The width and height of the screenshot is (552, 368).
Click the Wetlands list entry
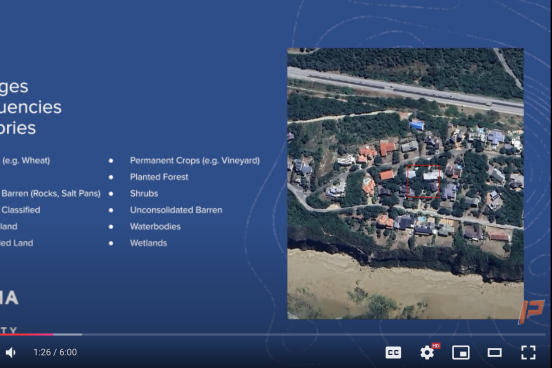148,243
